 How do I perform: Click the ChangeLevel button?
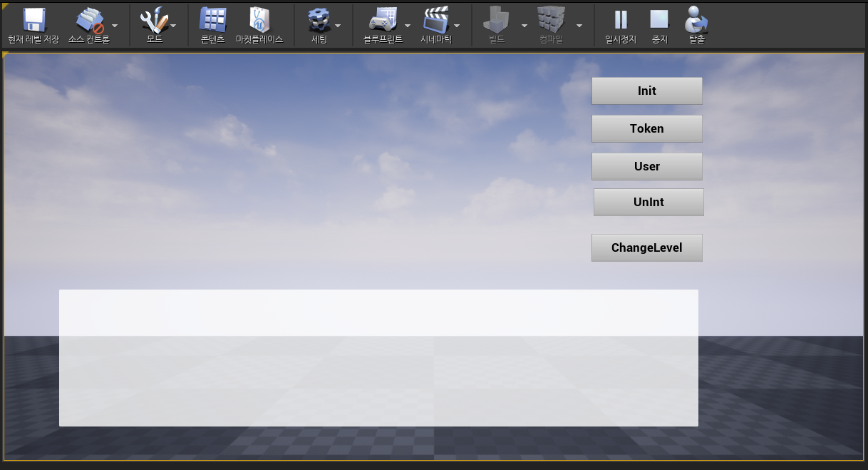[x=647, y=247]
